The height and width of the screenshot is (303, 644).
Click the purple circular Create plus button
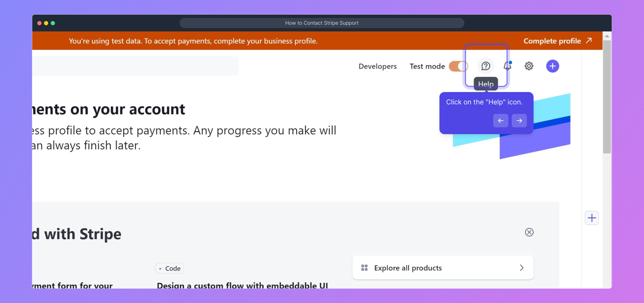coord(552,66)
